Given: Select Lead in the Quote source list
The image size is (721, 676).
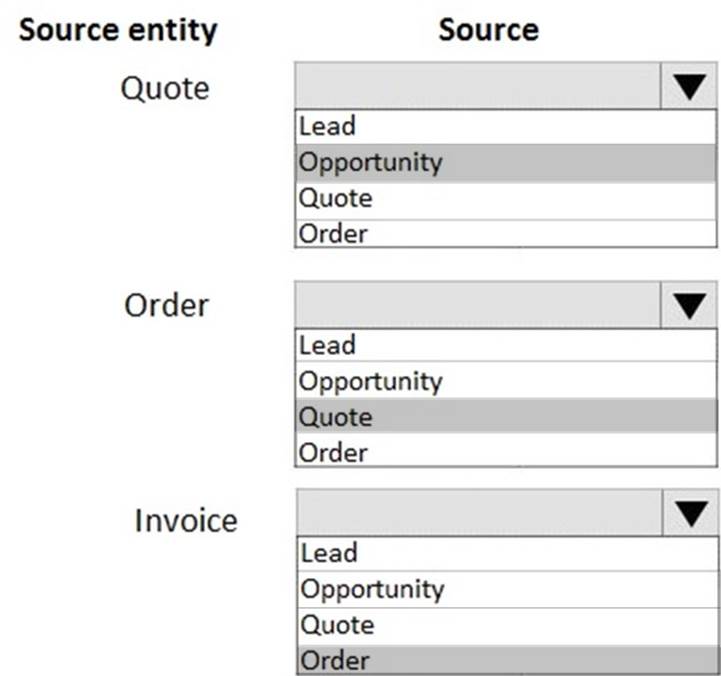Looking at the screenshot, I should click(505, 126).
